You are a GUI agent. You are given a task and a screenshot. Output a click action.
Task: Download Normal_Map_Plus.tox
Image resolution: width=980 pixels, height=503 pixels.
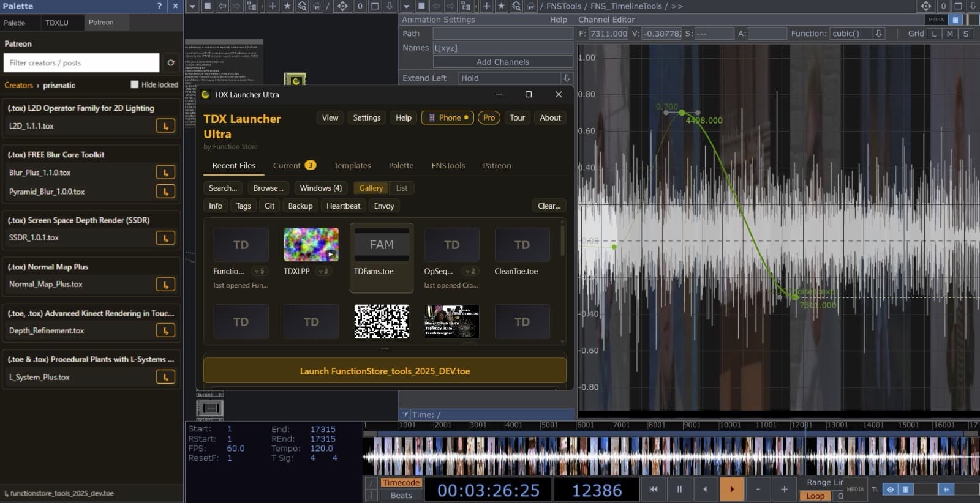[165, 285]
